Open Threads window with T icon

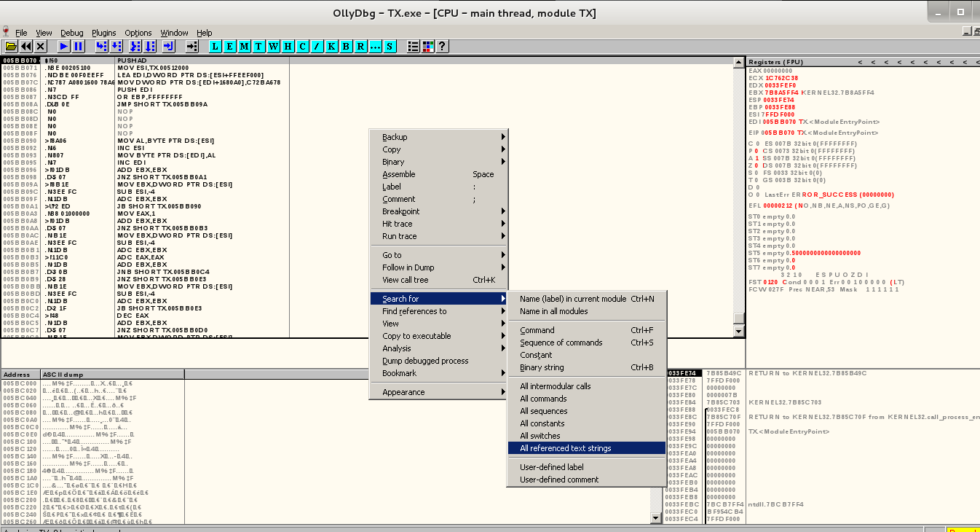258,46
